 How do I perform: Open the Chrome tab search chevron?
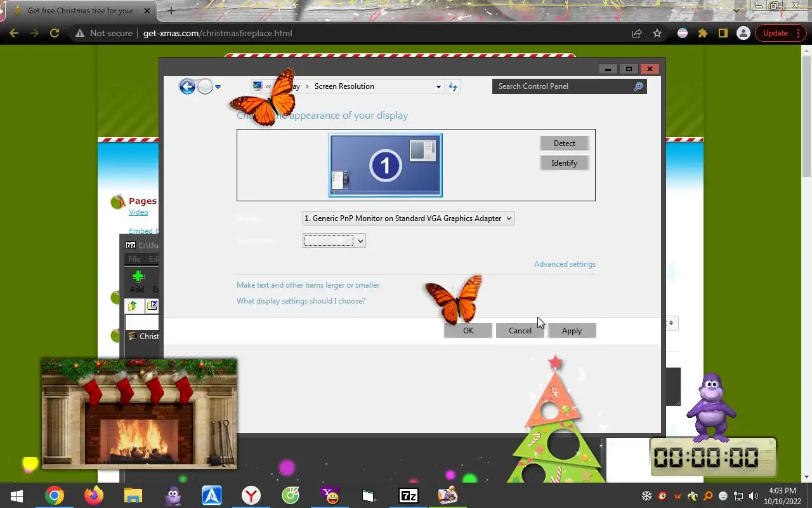point(736,11)
